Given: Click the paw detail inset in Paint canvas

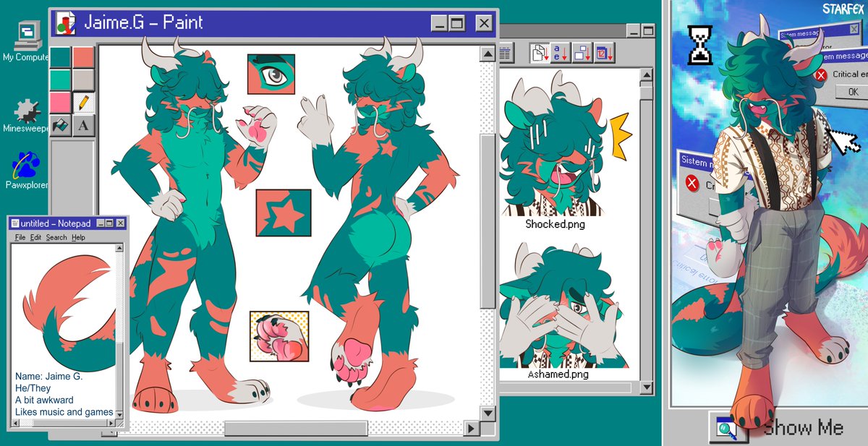Looking at the screenshot, I should [279, 336].
